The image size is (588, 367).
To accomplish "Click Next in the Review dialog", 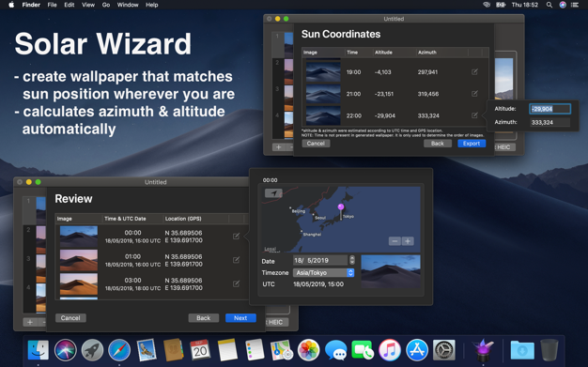I will click(240, 318).
